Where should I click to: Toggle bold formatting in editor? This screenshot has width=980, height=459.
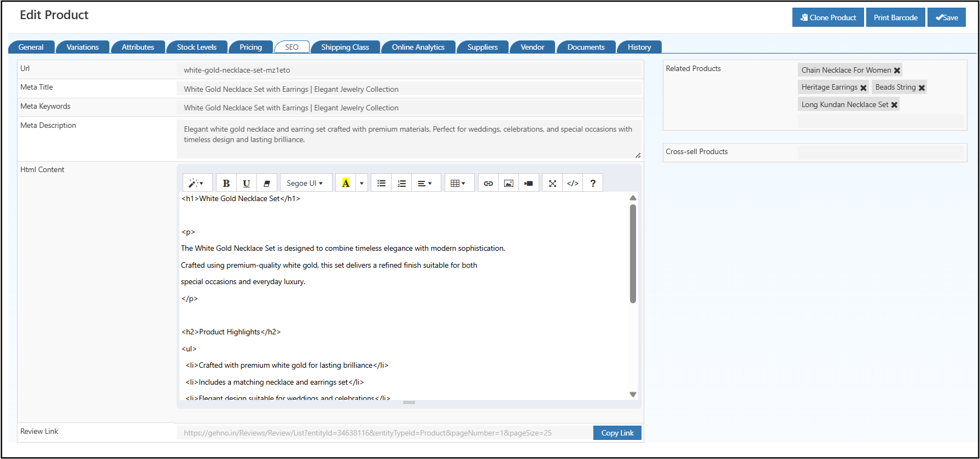pyautogui.click(x=226, y=183)
